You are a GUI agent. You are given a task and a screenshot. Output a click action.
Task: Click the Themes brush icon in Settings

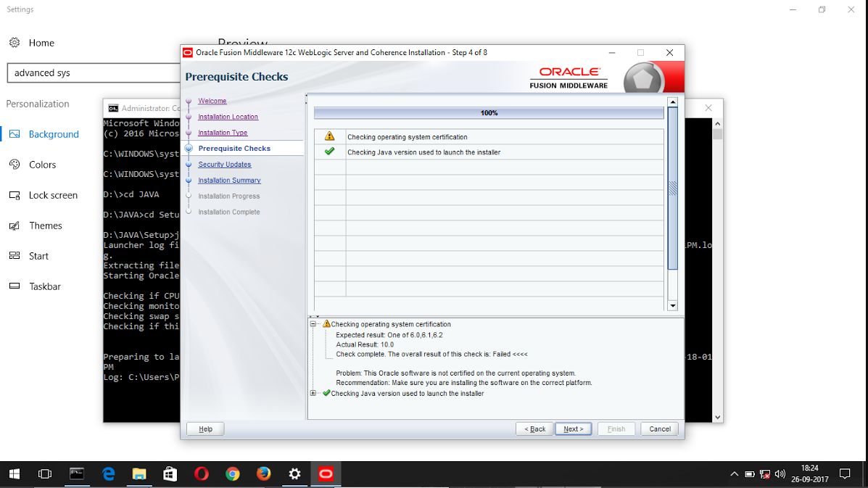point(15,226)
